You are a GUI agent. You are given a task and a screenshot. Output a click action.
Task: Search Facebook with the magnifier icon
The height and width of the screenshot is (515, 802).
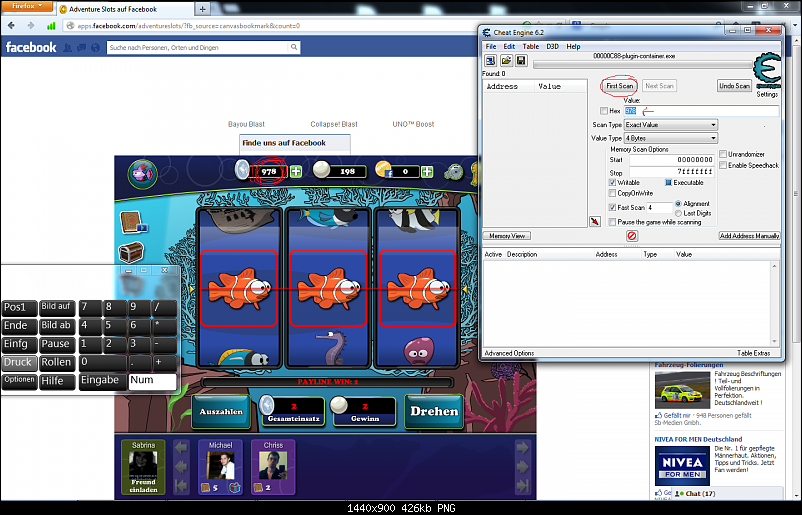pos(294,47)
